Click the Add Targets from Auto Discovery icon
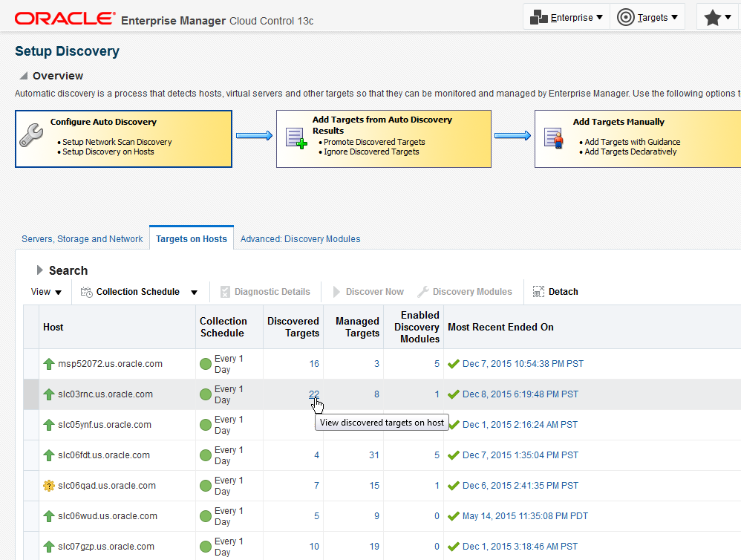Screen dimensions: 741x560 [296, 138]
